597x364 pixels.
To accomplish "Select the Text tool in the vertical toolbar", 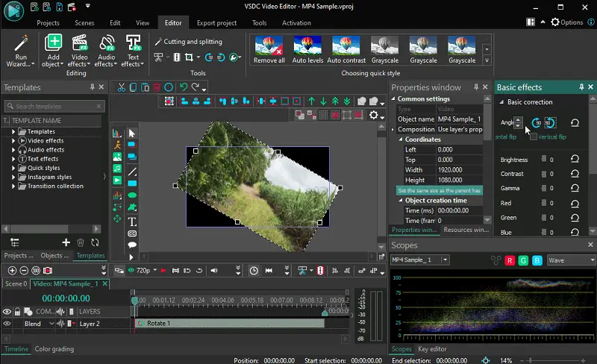I will click(132, 222).
